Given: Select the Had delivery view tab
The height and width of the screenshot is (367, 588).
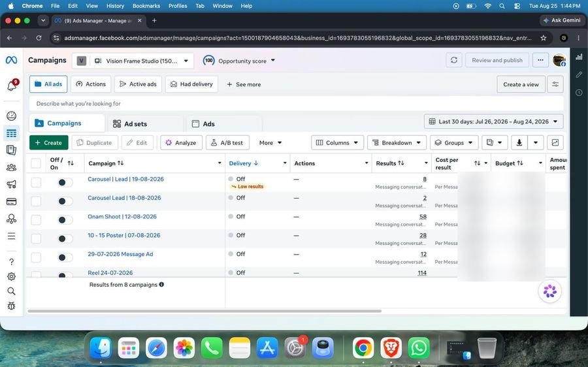Looking at the screenshot, I should point(191,84).
